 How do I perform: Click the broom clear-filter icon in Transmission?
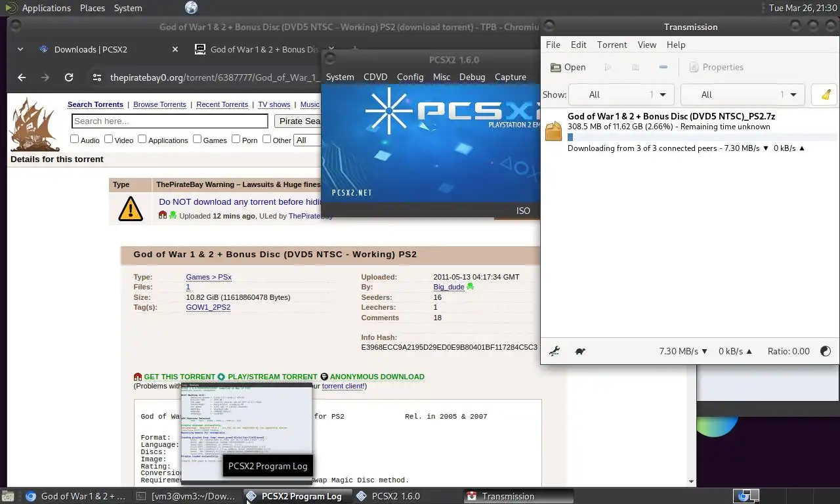click(x=825, y=94)
